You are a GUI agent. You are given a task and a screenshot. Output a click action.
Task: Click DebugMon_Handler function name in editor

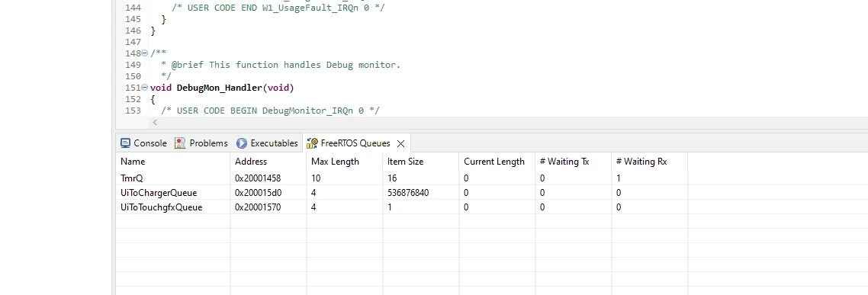(x=219, y=88)
